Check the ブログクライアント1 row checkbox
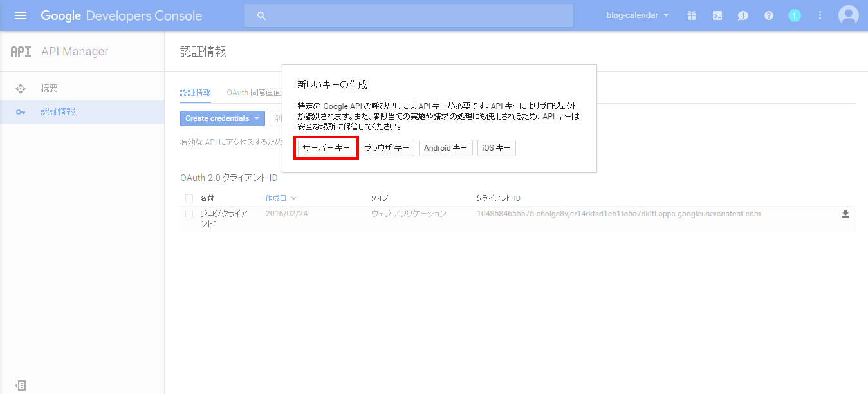The image size is (868, 394). tap(189, 214)
